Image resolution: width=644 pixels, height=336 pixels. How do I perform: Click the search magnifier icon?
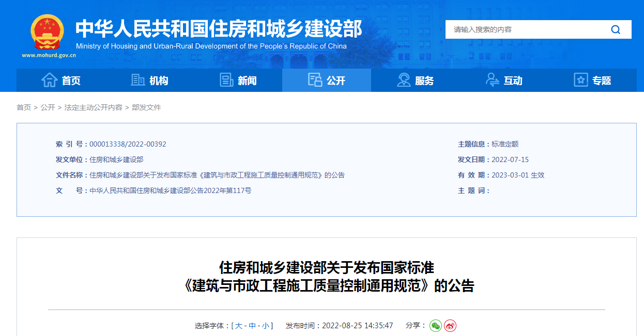click(x=616, y=29)
